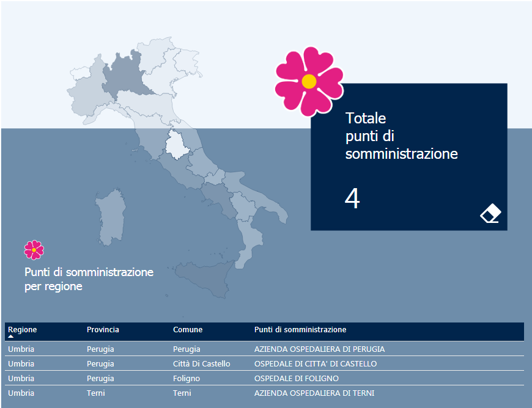Image resolution: width=532 pixels, height=408 pixels.
Task: Click the large pink flower logo
Action: (309, 81)
